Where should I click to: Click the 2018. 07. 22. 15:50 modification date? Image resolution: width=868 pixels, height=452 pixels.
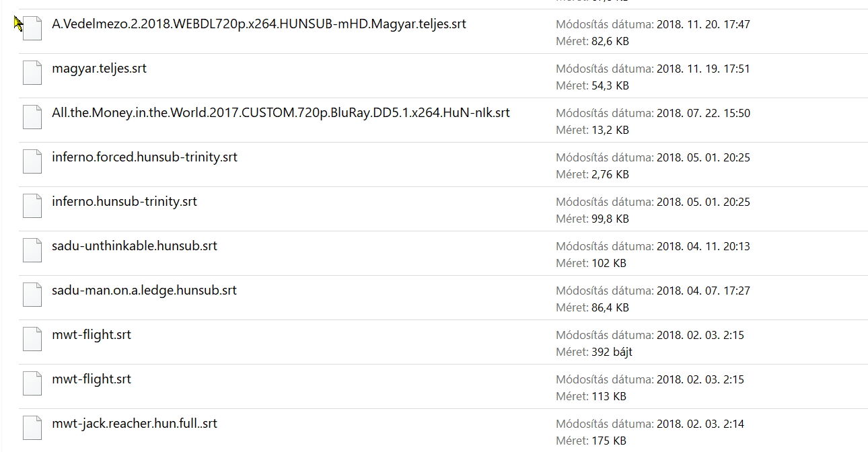702,114
